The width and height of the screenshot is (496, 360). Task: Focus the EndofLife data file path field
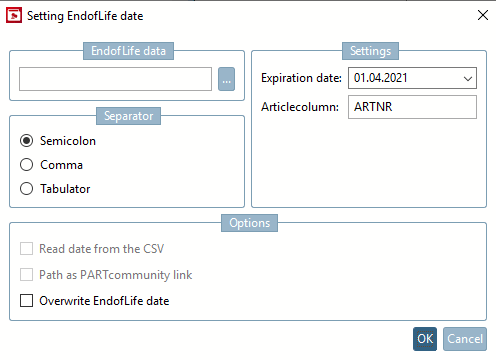(x=115, y=79)
